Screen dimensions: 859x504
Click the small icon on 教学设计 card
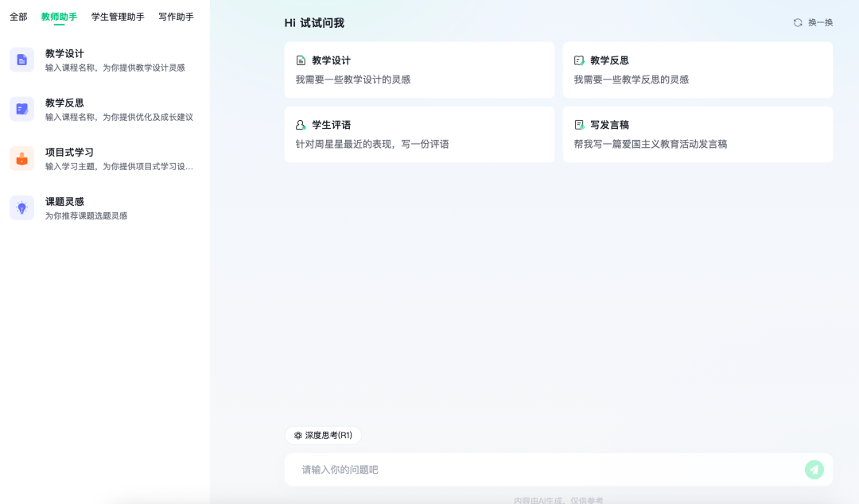coord(301,60)
